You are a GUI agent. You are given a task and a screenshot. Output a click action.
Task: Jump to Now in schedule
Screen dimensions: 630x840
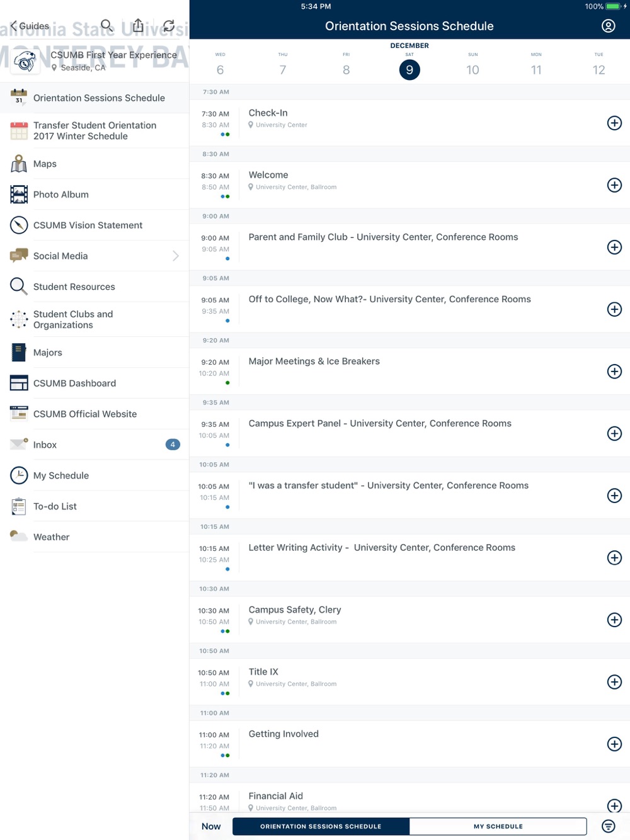click(x=211, y=826)
